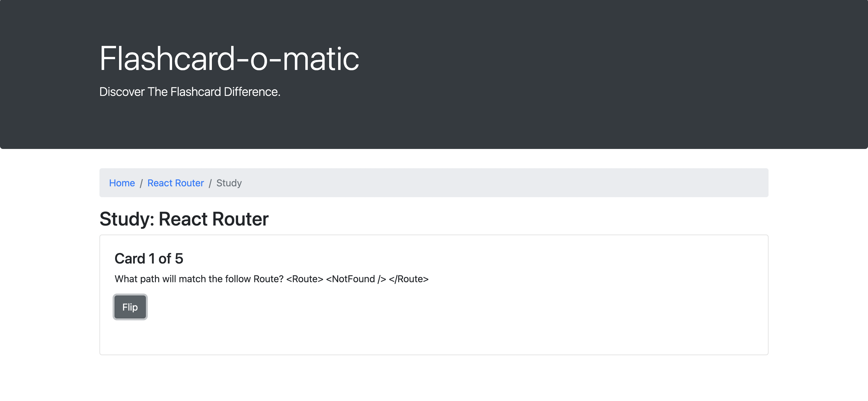
Task: Click the NotFound Route question line
Action: (271, 279)
